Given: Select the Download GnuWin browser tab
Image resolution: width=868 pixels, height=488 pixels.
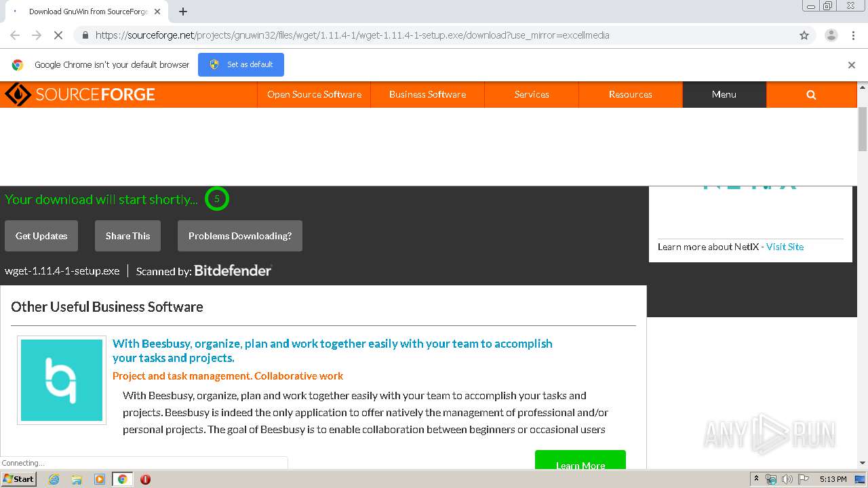Looking at the screenshot, I should coord(88,12).
